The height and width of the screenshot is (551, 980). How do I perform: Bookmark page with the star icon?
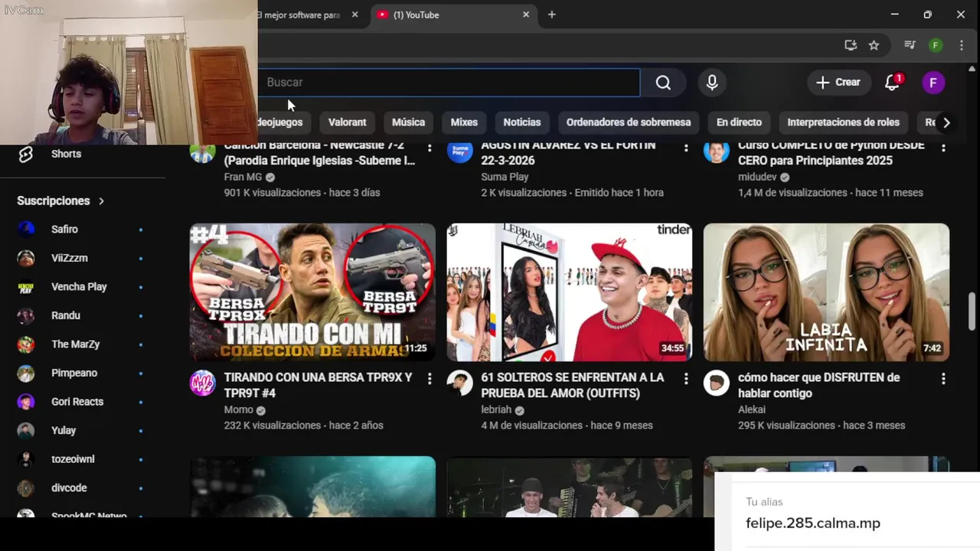(x=874, y=45)
